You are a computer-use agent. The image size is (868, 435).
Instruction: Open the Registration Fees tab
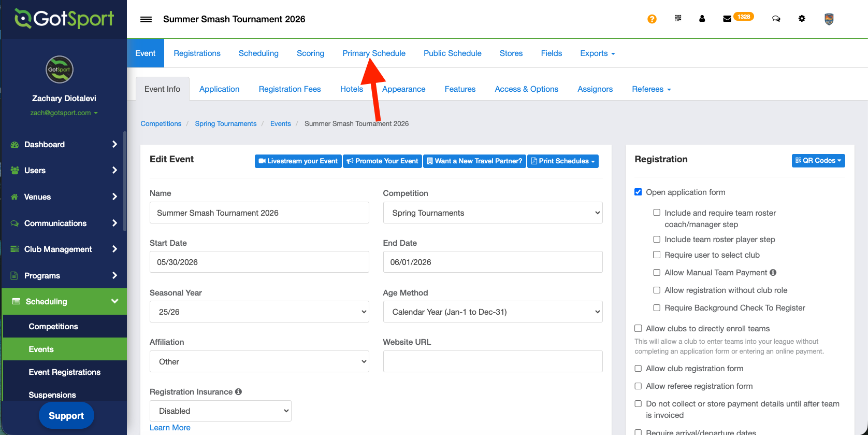click(x=290, y=89)
